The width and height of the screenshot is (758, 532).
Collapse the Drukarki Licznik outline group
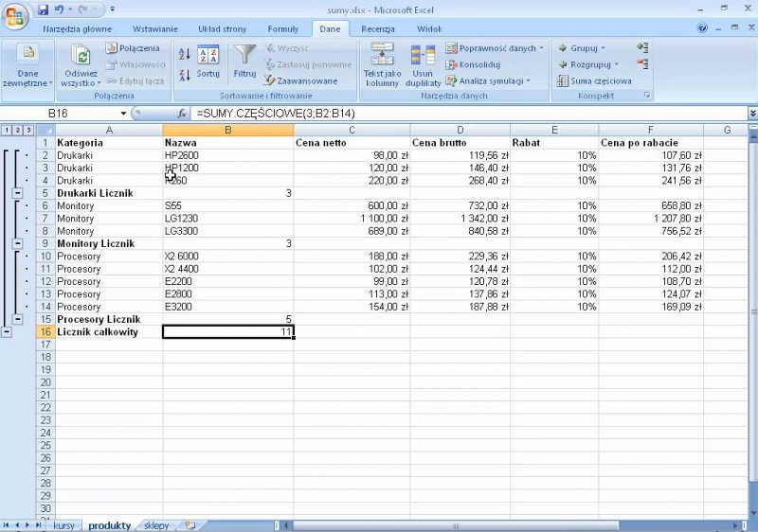click(18, 193)
